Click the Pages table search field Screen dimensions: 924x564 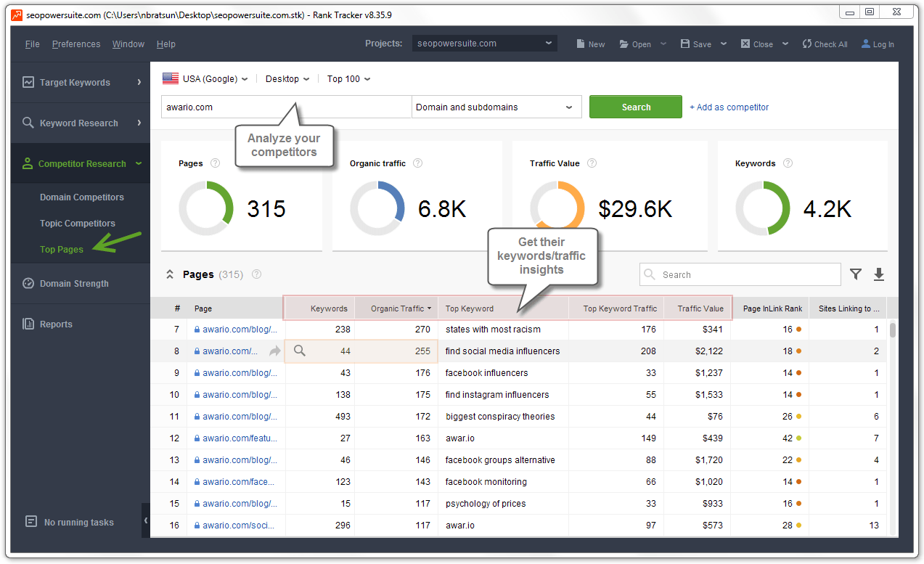click(740, 274)
